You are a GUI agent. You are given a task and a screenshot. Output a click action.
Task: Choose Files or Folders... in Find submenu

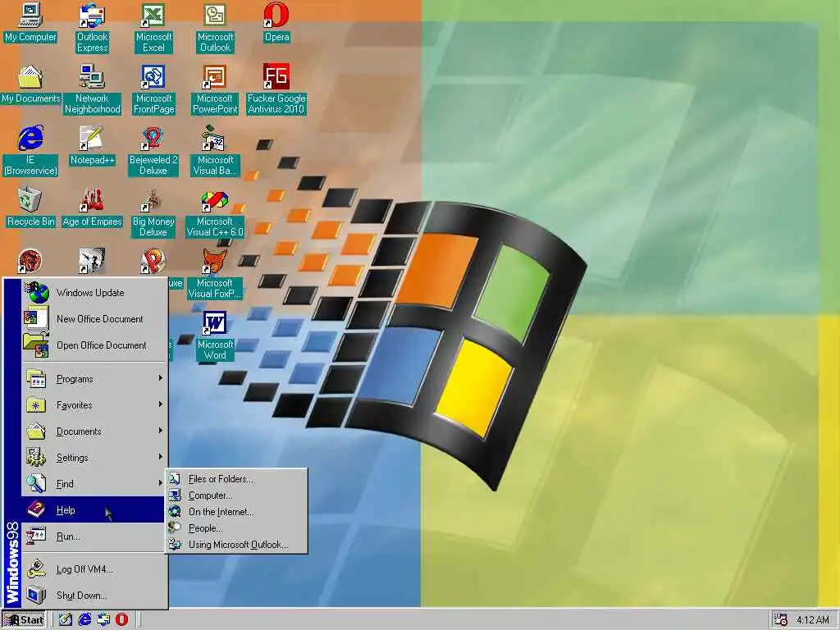(x=236, y=479)
